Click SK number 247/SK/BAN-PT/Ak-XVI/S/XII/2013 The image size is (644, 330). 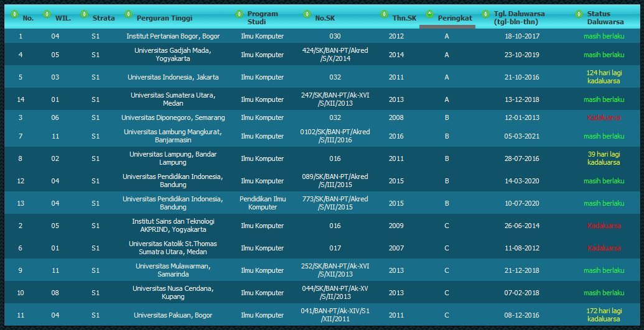coord(335,99)
